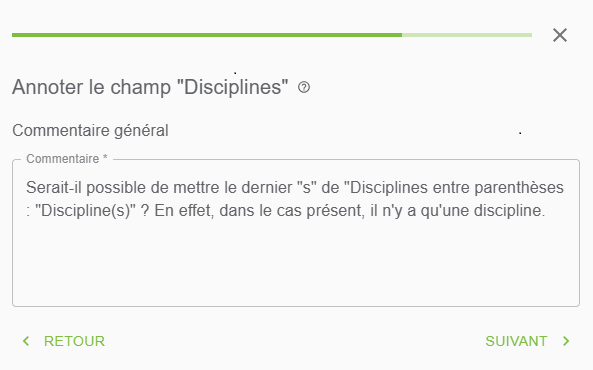
Task: Close the annotation dialog with the X icon
Action: [x=560, y=35]
